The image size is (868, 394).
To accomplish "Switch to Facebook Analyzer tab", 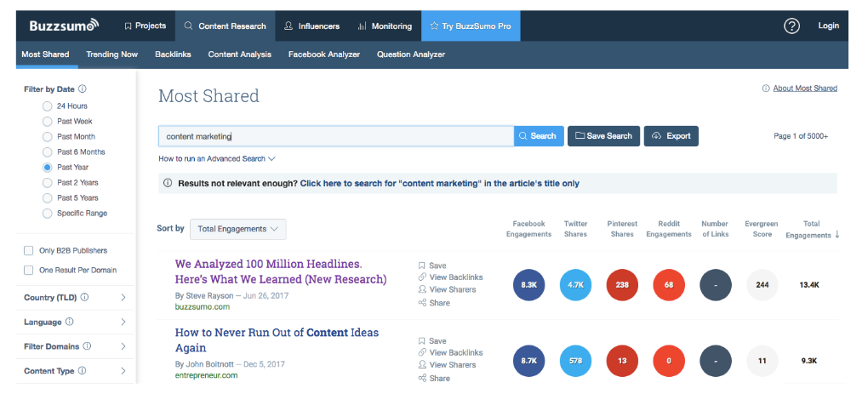I will (x=324, y=54).
